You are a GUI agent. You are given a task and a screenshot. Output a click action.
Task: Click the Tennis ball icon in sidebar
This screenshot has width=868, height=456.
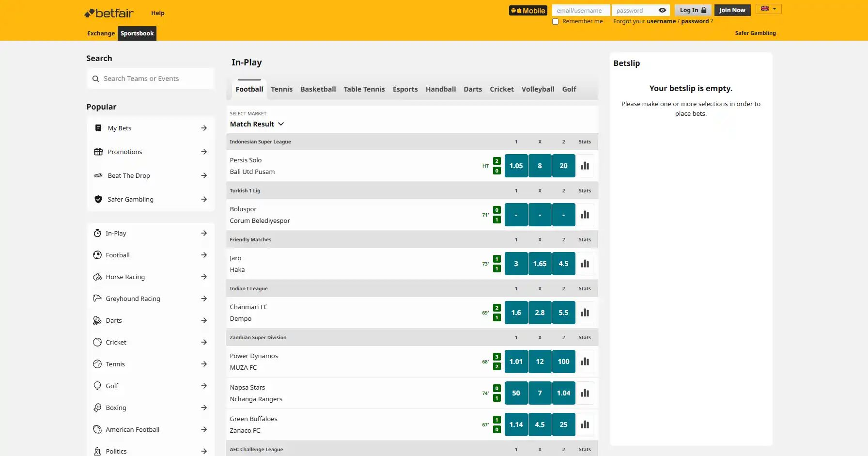point(97,364)
